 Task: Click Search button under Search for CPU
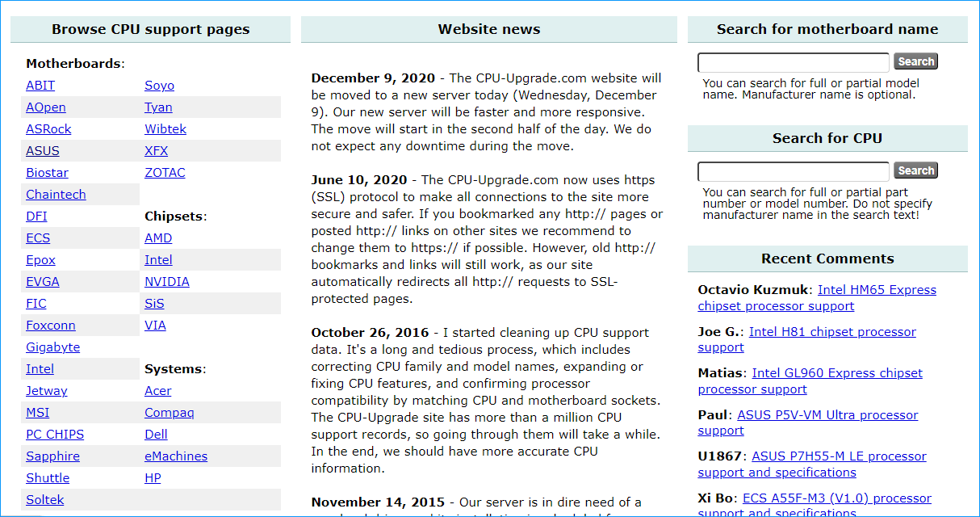click(x=916, y=170)
